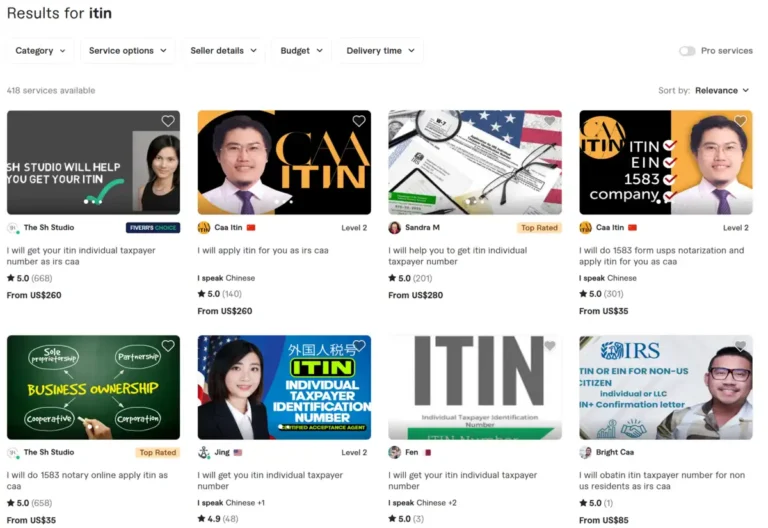Heart the Sandra M gig
The image size is (768, 528).
tap(550, 120)
